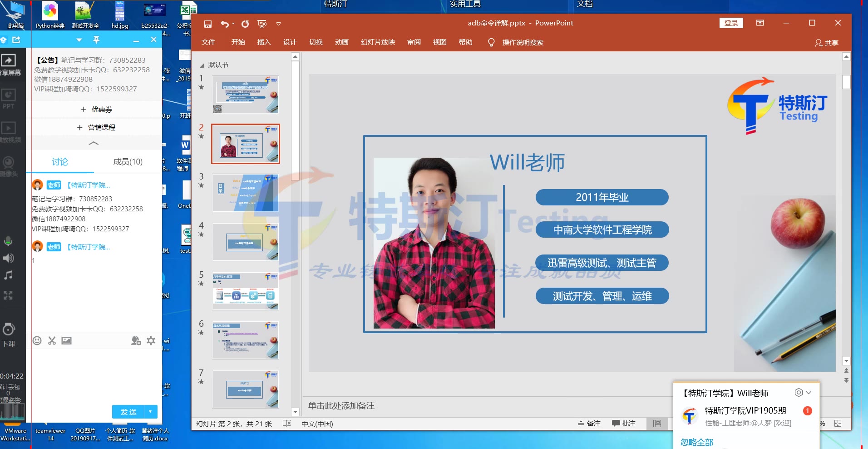868x449 pixels.
Task: Open the 帮助 ribbon tab
Action: coord(465,42)
